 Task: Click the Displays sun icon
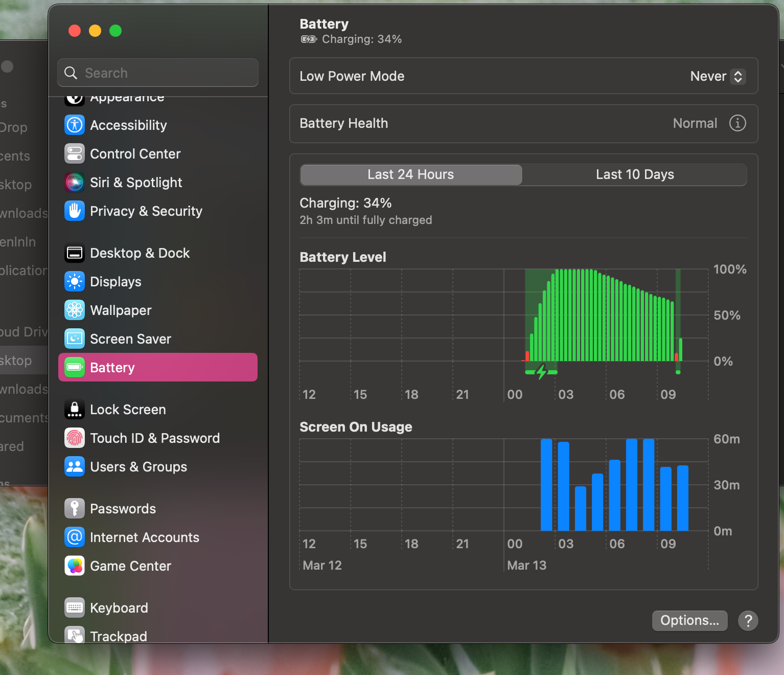click(x=75, y=281)
